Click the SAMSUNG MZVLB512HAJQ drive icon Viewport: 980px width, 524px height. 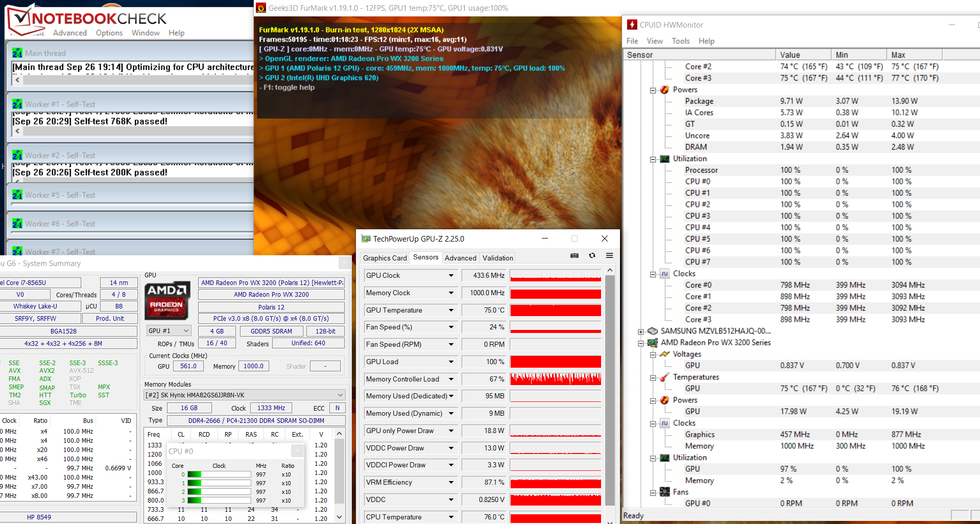653,331
